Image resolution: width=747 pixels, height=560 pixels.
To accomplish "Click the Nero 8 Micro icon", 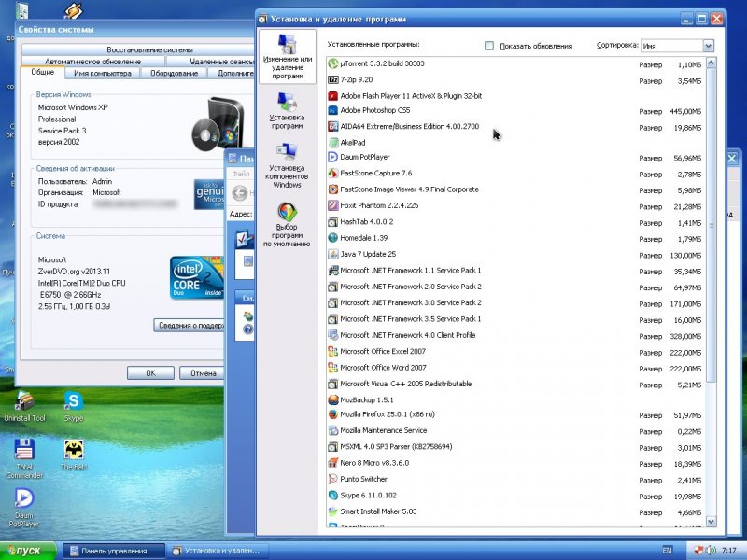I will [333, 463].
